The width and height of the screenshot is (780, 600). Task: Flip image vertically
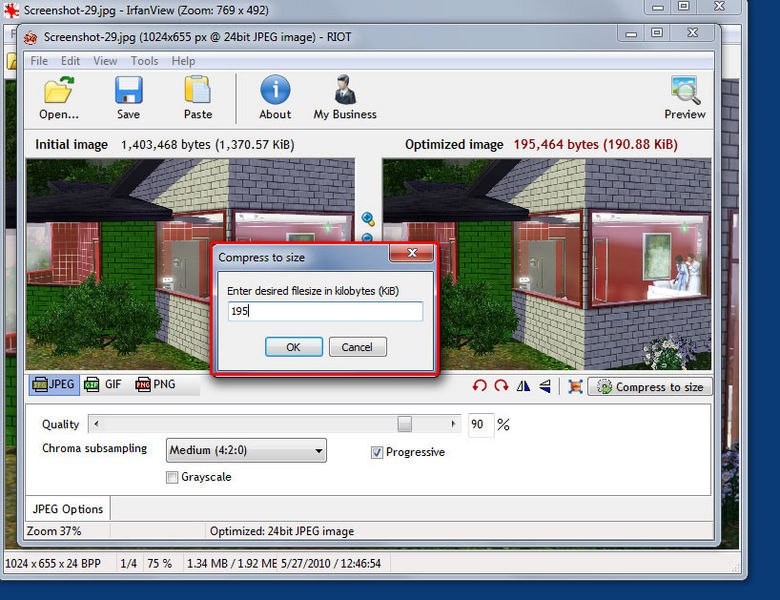tap(545, 386)
